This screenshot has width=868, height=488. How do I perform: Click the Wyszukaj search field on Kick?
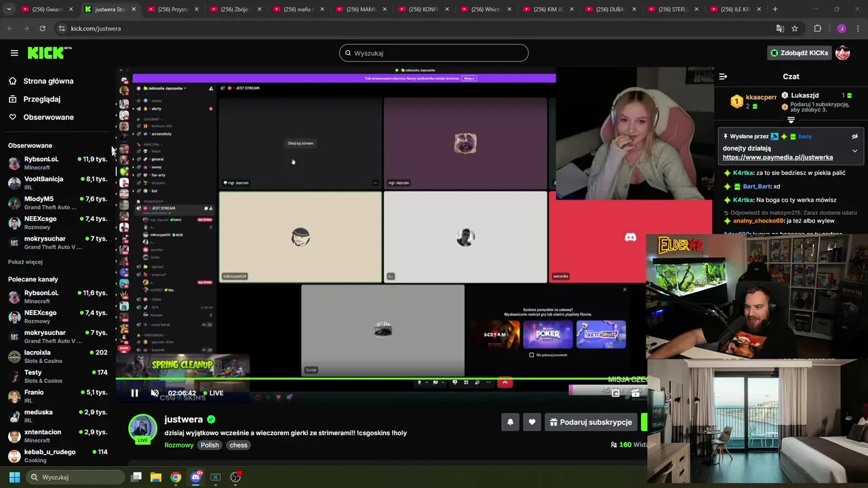[x=434, y=53]
